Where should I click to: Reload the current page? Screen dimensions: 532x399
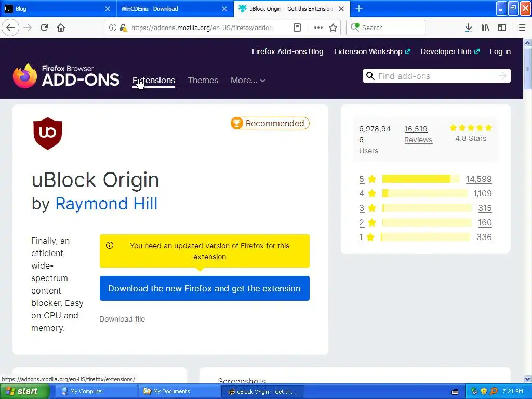tap(44, 28)
